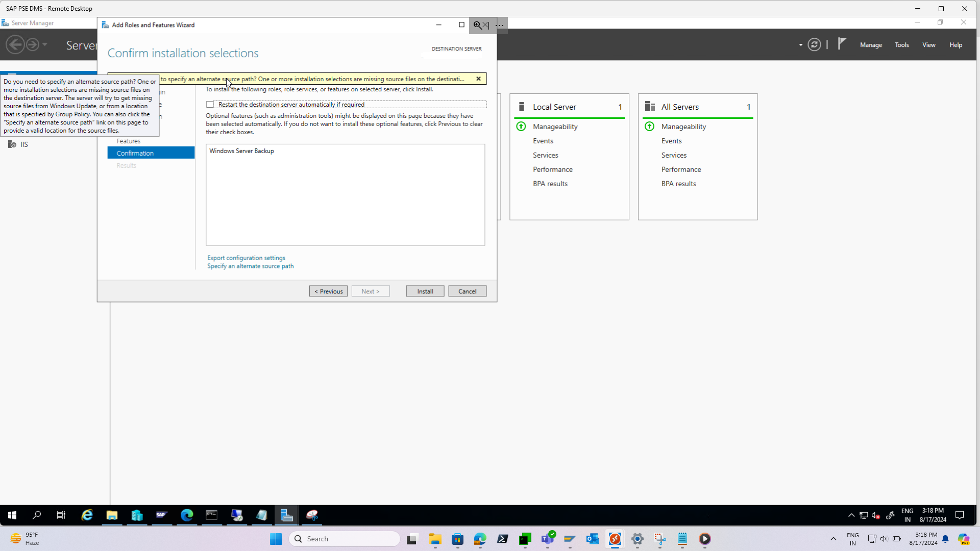
Task: Open Windows Settings from the host taskbar
Action: [638, 539]
